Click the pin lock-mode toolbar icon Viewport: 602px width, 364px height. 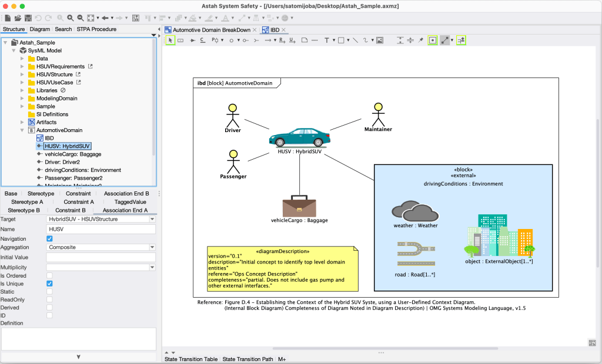[x=420, y=41]
